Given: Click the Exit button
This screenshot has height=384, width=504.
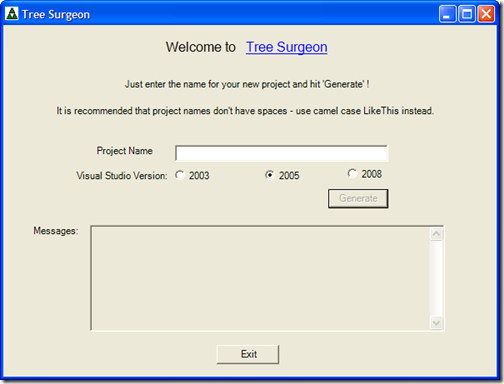Looking at the screenshot, I should [248, 354].
